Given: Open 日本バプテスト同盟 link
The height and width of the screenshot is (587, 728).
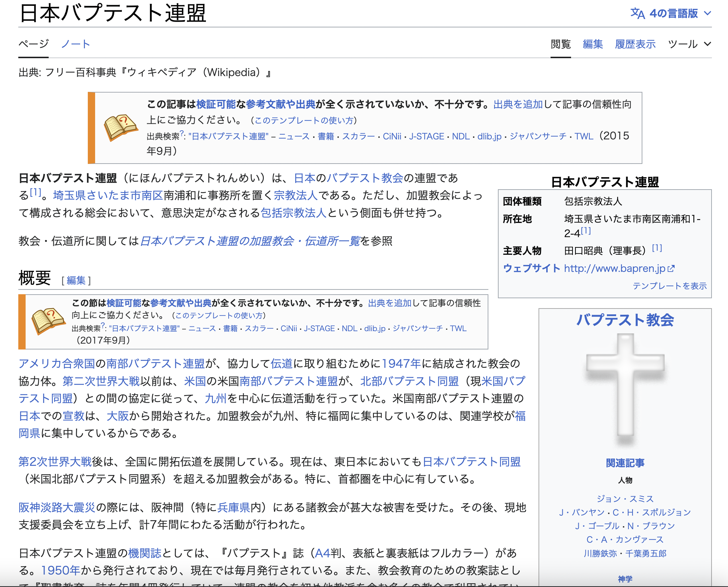Looking at the screenshot, I should [472, 462].
